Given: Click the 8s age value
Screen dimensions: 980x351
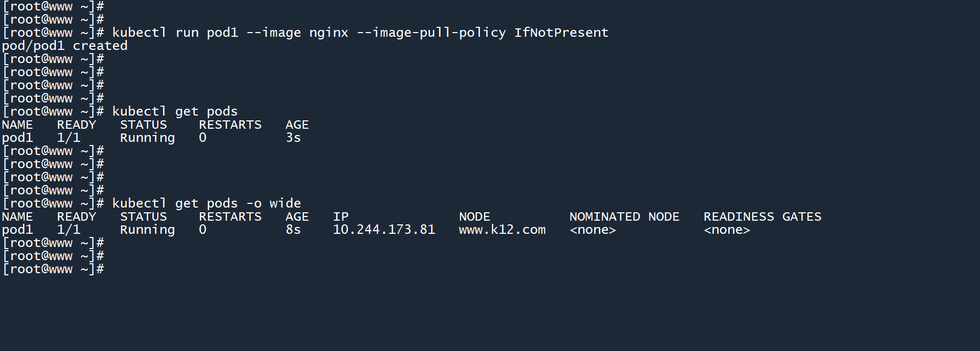Looking at the screenshot, I should [293, 230].
